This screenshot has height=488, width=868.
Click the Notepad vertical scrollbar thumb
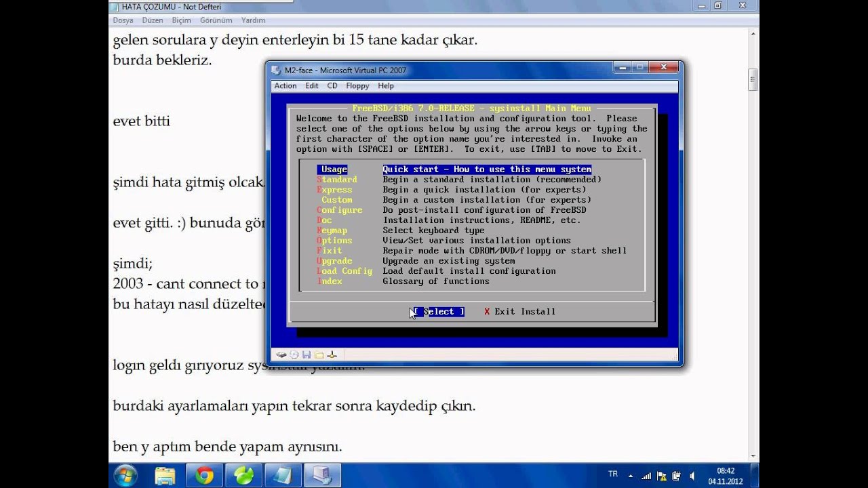coord(753,79)
